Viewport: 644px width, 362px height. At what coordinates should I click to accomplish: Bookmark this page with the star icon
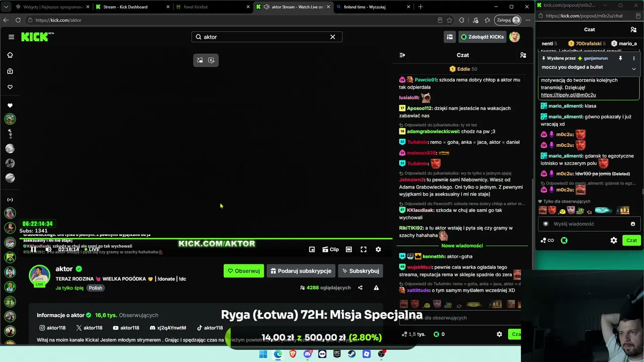tap(449, 20)
